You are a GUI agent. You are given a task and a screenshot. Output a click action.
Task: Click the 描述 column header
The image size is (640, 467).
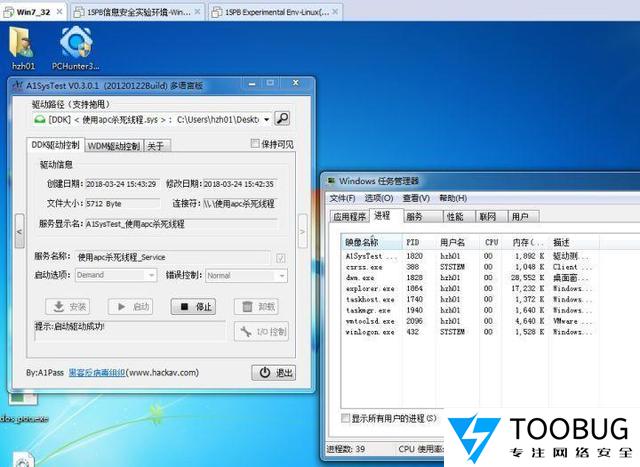tap(575, 242)
